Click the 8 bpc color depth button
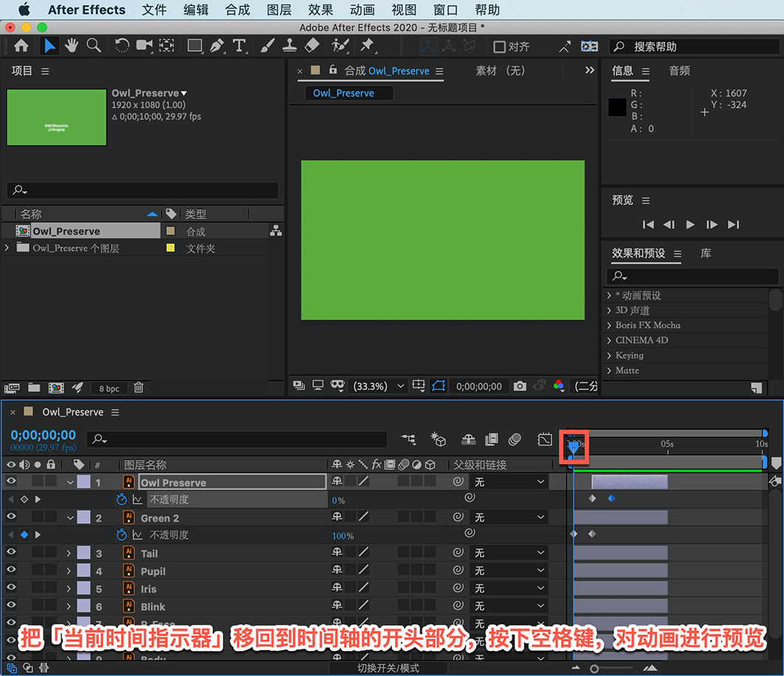Viewport: 784px width, 676px height. [109, 388]
